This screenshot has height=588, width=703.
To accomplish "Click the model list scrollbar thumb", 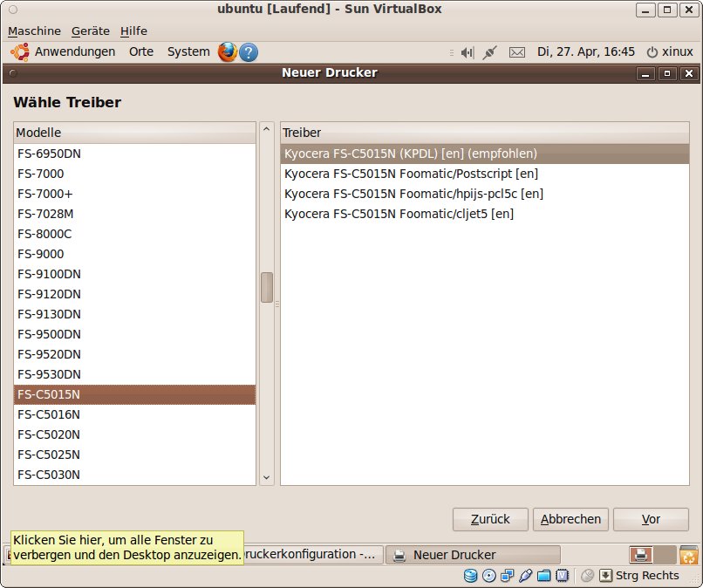I will [267, 287].
